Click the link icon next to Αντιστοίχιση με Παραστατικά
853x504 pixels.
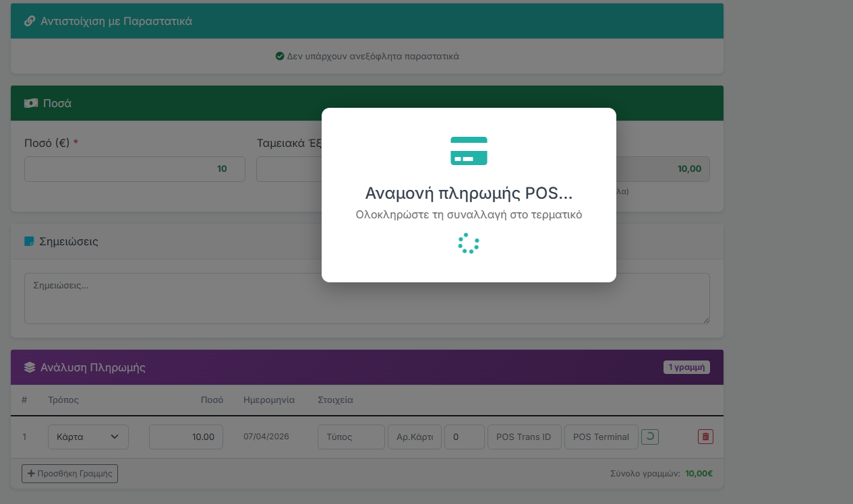(30, 21)
